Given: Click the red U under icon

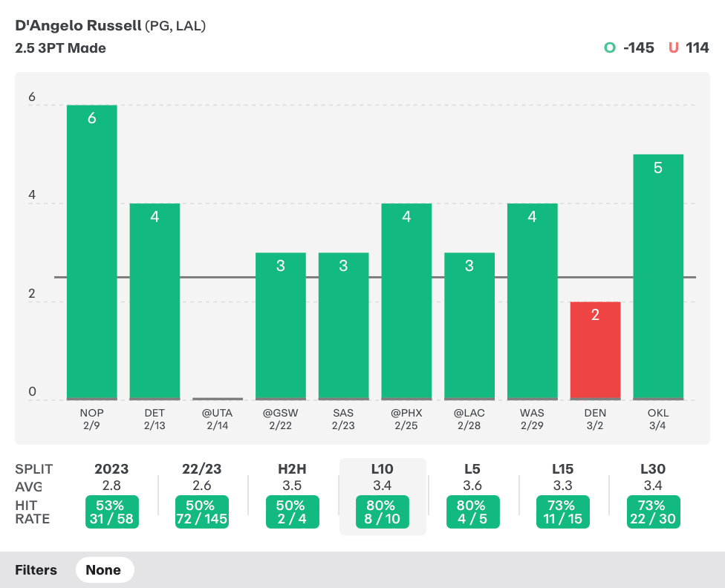Looking at the screenshot, I should point(674,48).
